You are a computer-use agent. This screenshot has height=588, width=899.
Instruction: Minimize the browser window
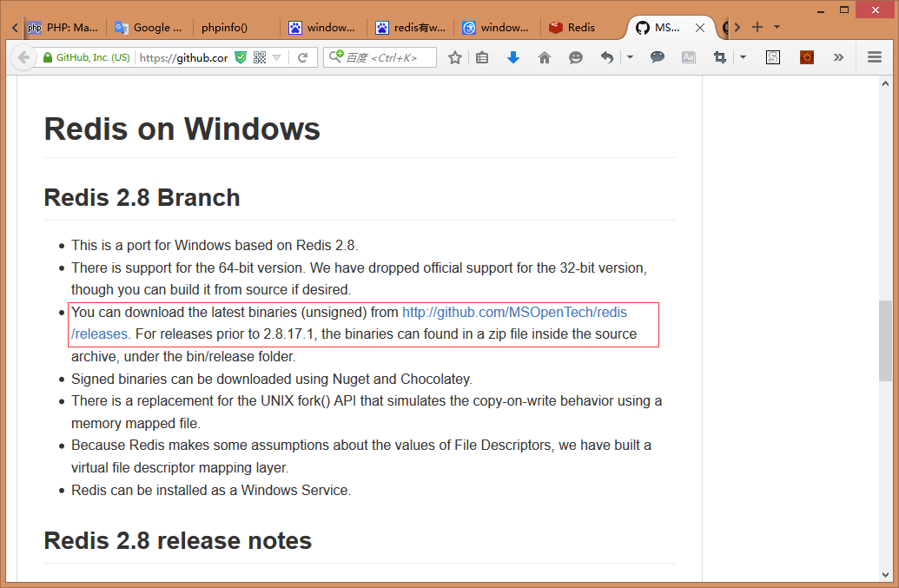(x=821, y=10)
